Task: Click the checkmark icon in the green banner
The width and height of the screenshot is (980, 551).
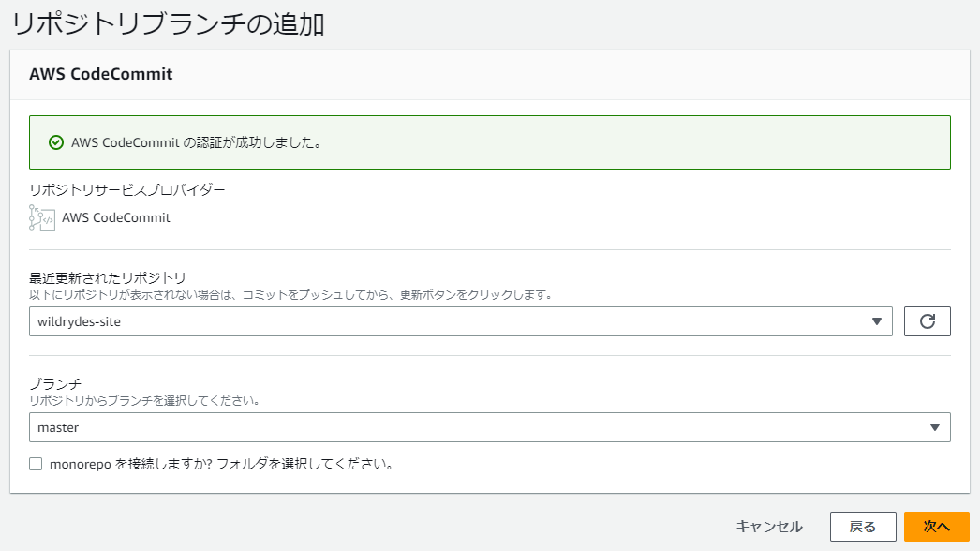Action: 55,143
